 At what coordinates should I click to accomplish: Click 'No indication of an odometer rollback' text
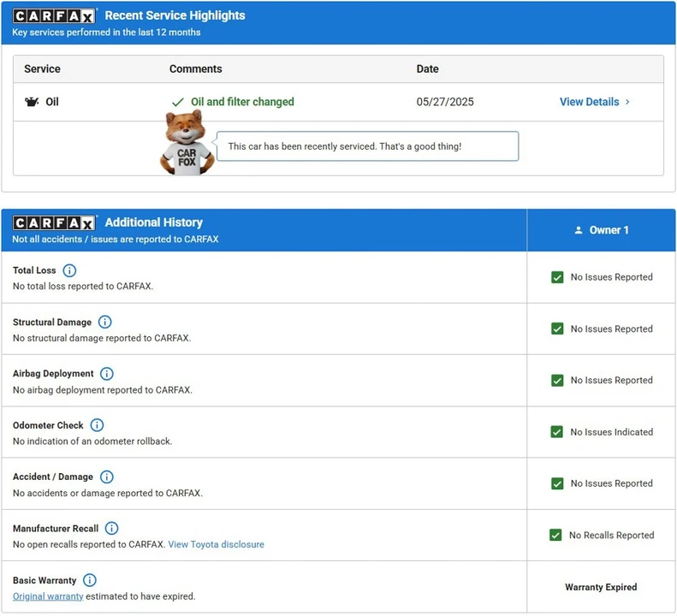coord(92,441)
